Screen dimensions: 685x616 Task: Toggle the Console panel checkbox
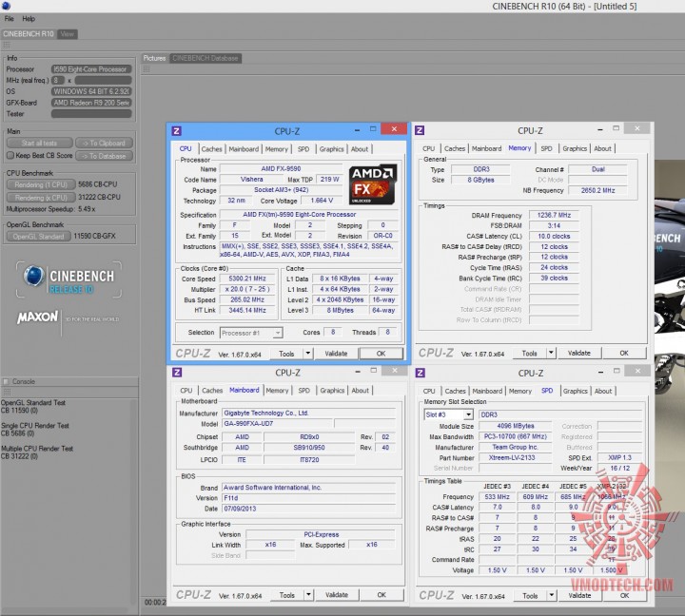pyautogui.click(x=6, y=381)
